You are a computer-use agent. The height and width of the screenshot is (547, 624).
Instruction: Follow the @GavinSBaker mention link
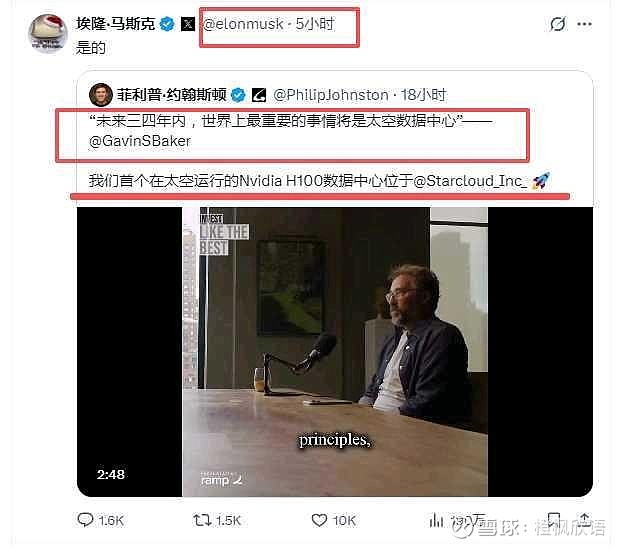pyautogui.click(x=140, y=141)
